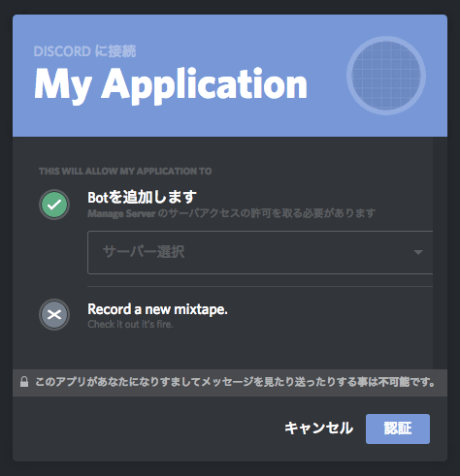Toggle the Record a new mixtape permission
This screenshot has height=476, width=460.
pyautogui.click(x=54, y=314)
